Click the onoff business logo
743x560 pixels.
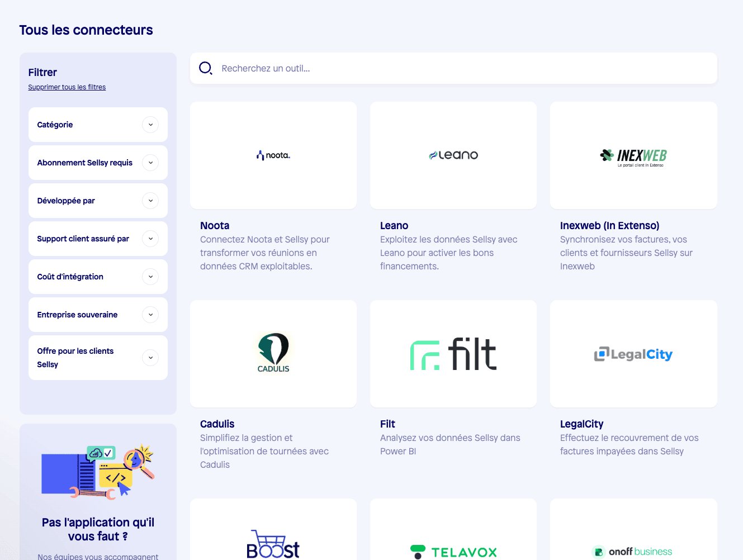pos(633,552)
